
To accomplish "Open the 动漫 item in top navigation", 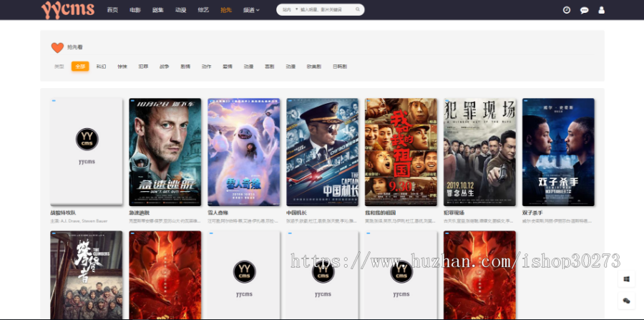I will pos(180,10).
